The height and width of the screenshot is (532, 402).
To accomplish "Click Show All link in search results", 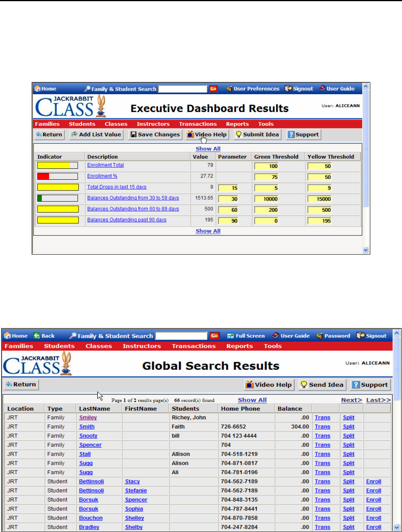I will point(252,400).
